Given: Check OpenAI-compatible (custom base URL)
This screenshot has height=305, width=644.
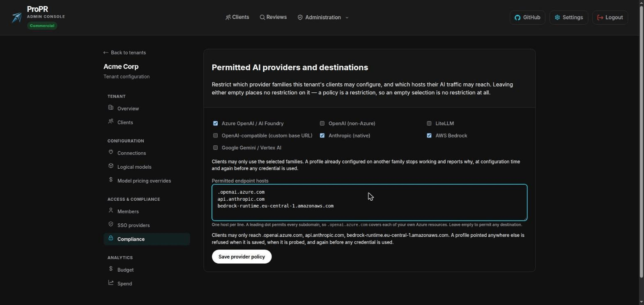Looking at the screenshot, I should coord(215,135).
